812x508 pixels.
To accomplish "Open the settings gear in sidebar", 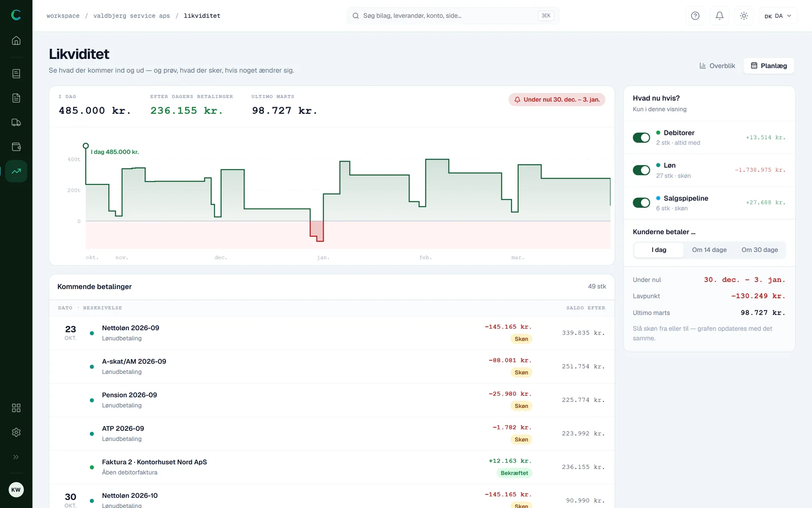I will 16,432.
